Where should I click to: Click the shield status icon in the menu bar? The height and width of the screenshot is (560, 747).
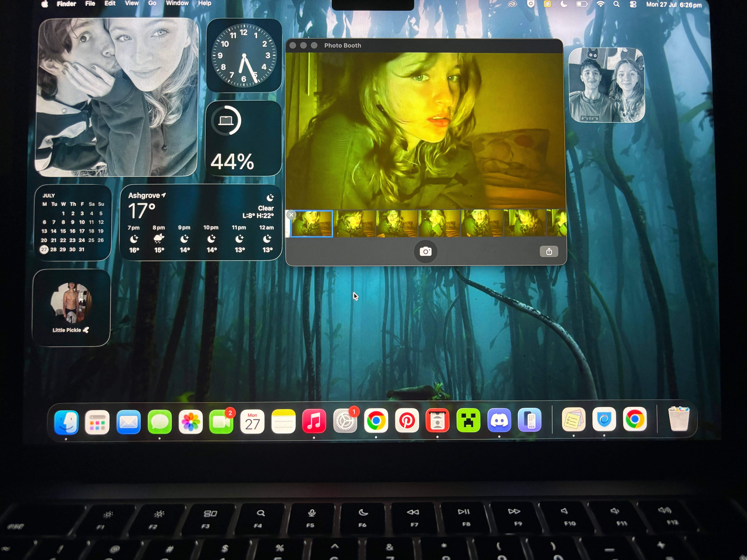pyautogui.click(x=531, y=4)
